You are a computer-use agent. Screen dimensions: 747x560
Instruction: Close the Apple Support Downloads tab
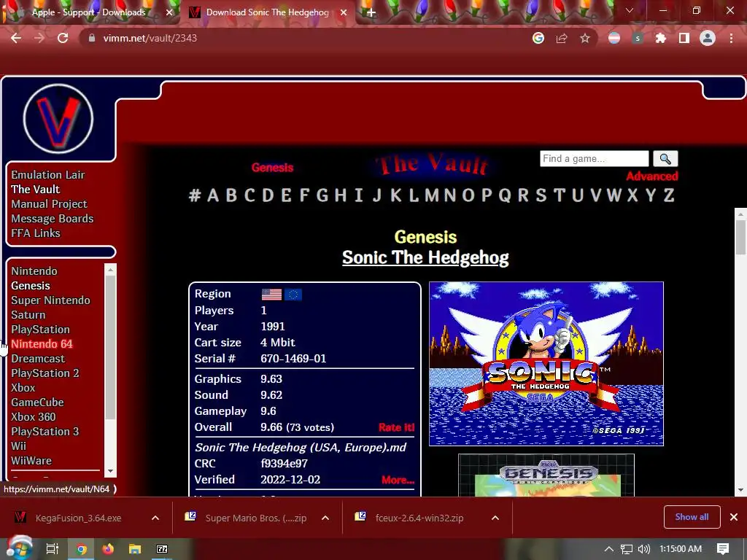pyautogui.click(x=169, y=12)
